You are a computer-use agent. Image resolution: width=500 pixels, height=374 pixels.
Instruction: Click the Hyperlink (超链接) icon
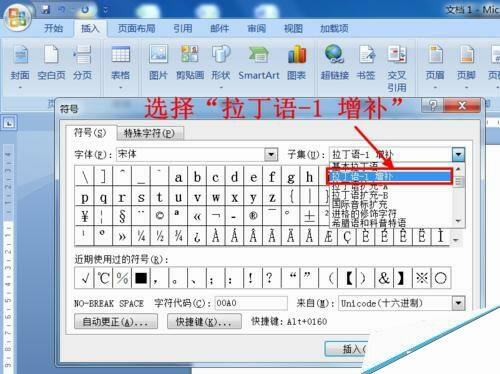tap(334, 54)
